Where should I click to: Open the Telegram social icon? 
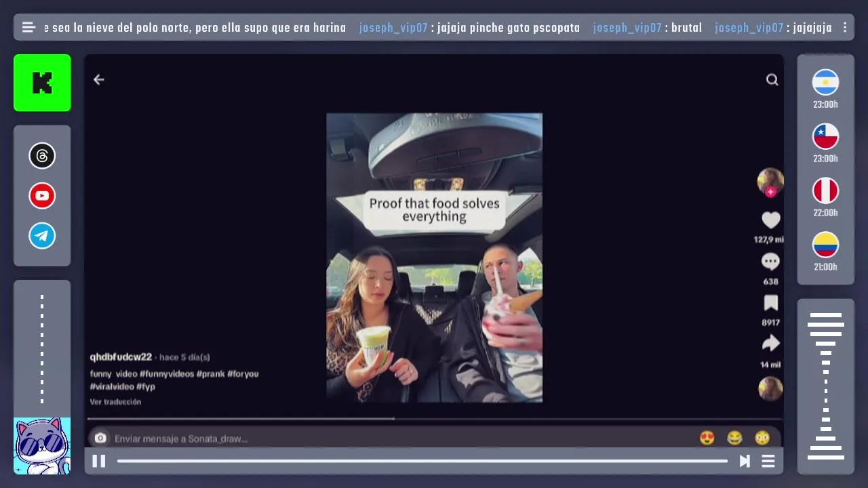click(x=42, y=236)
